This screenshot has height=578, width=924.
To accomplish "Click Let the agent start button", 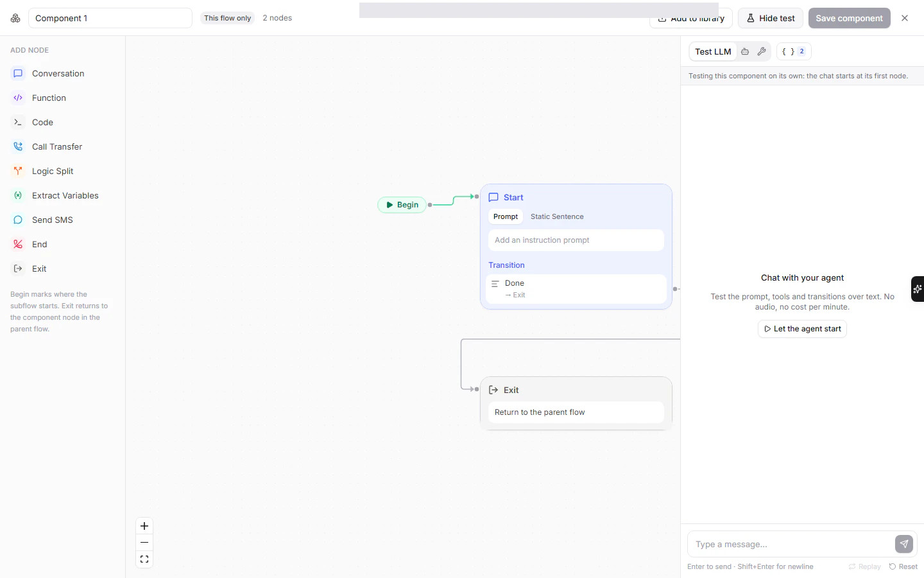I will point(802,329).
